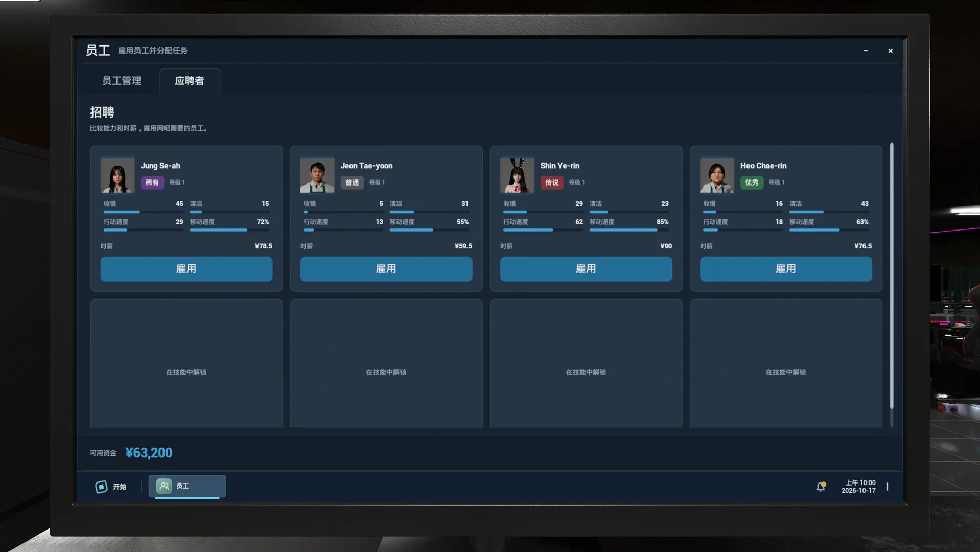Open the 开始 start menu icon
Screen dimensions: 980x552
[101, 487]
